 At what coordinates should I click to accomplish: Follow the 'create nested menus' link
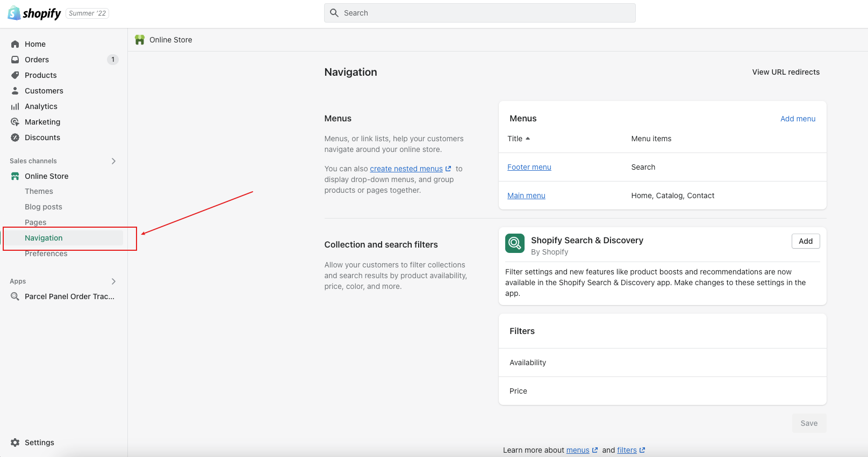click(x=406, y=169)
